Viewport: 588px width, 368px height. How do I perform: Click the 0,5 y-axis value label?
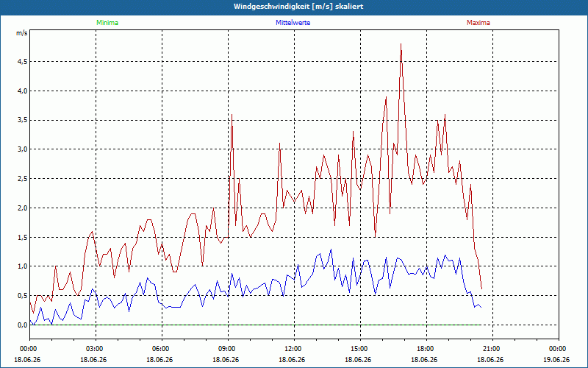click(x=23, y=296)
